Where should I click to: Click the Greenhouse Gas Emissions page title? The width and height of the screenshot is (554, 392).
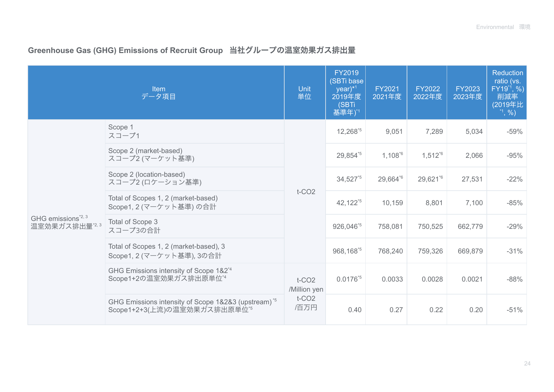192,50
